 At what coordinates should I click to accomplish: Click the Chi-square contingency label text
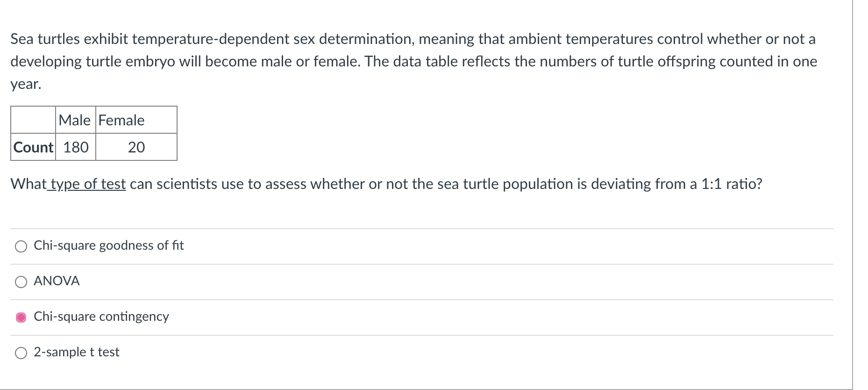click(101, 317)
